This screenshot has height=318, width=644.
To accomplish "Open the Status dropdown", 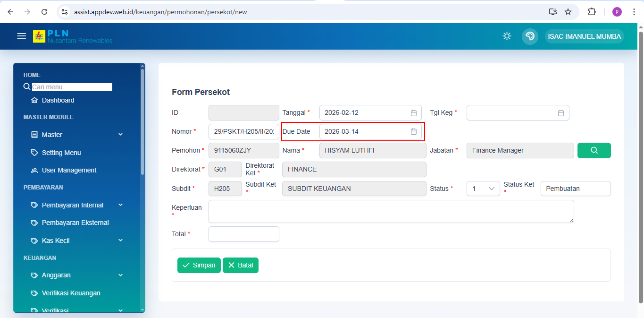I will pyautogui.click(x=483, y=189).
